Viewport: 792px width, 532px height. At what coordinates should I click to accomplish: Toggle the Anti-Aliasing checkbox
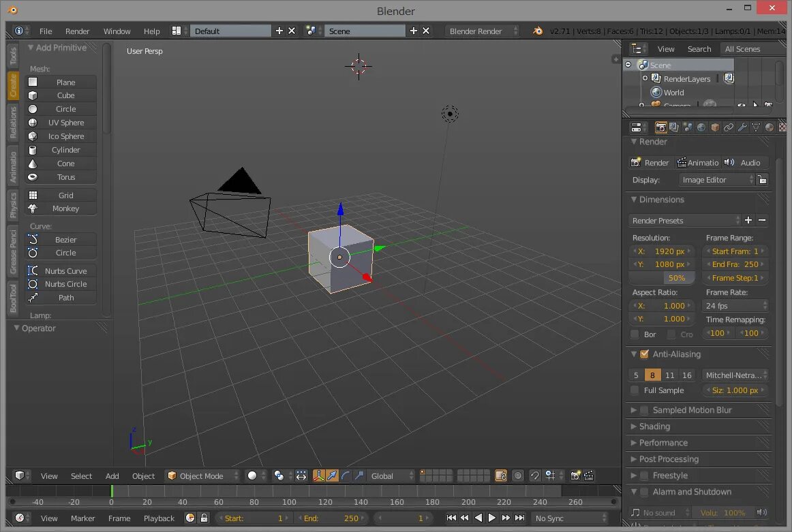645,354
